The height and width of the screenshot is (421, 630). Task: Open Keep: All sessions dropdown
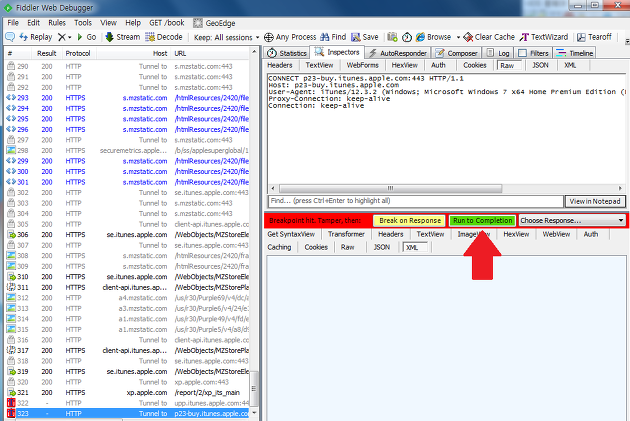pyautogui.click(x=227, y=37)
